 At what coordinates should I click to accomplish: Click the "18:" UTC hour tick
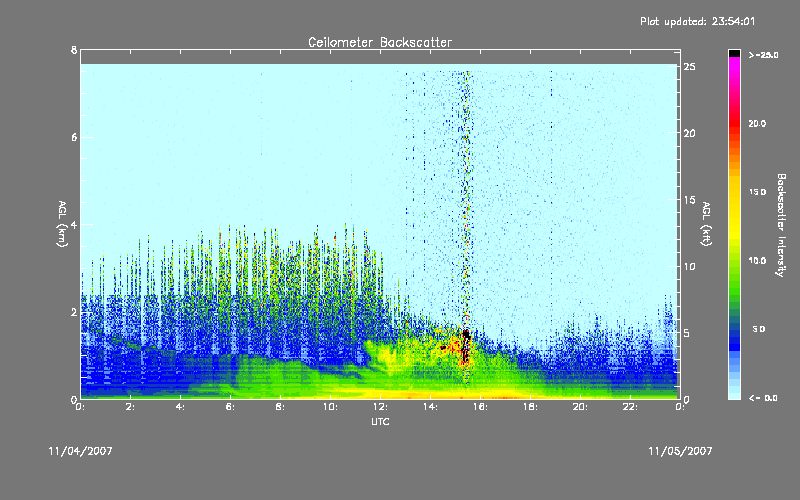531,407
